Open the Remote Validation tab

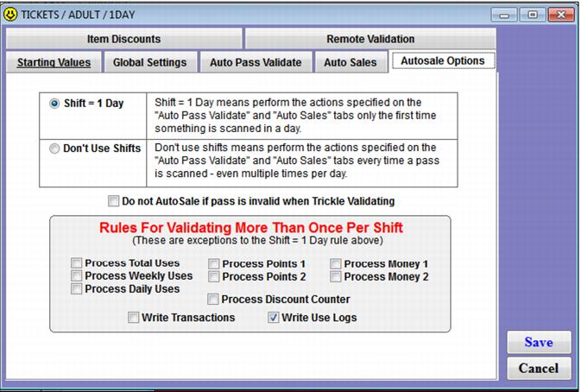click(370, 39)
